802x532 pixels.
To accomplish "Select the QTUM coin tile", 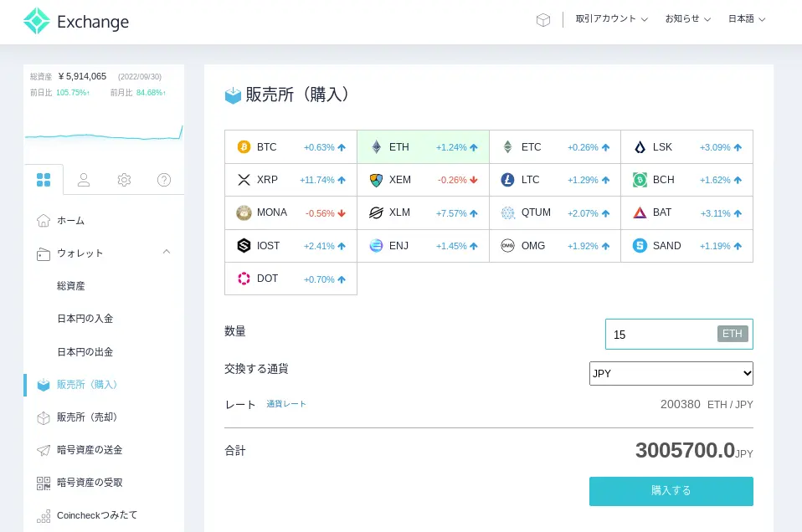I will pos(555,213).
